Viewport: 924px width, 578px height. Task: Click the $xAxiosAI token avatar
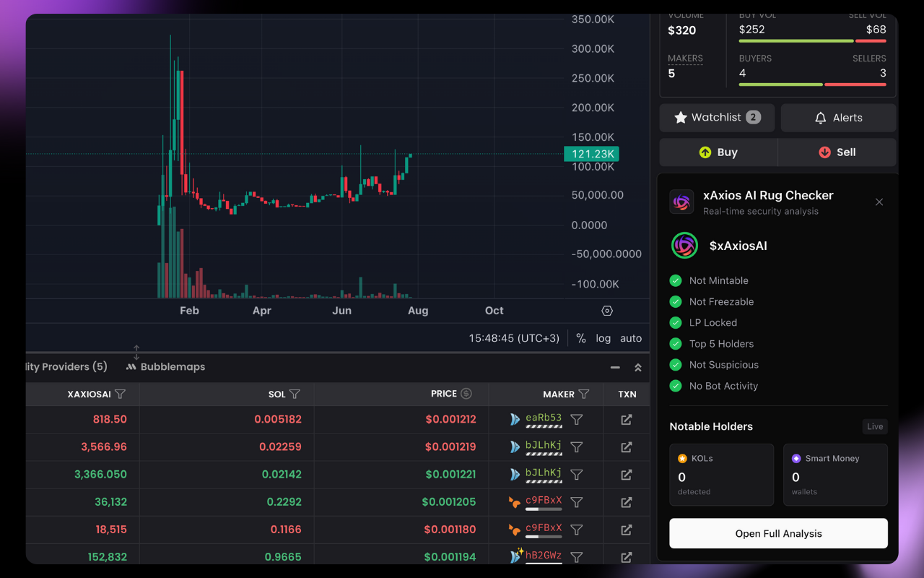click(684, 246)
